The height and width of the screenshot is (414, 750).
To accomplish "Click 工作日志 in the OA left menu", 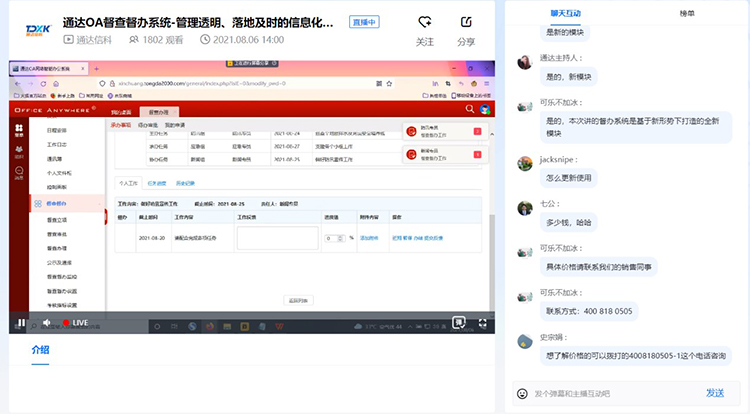I will pyautogui.click(x=56, y=145).
